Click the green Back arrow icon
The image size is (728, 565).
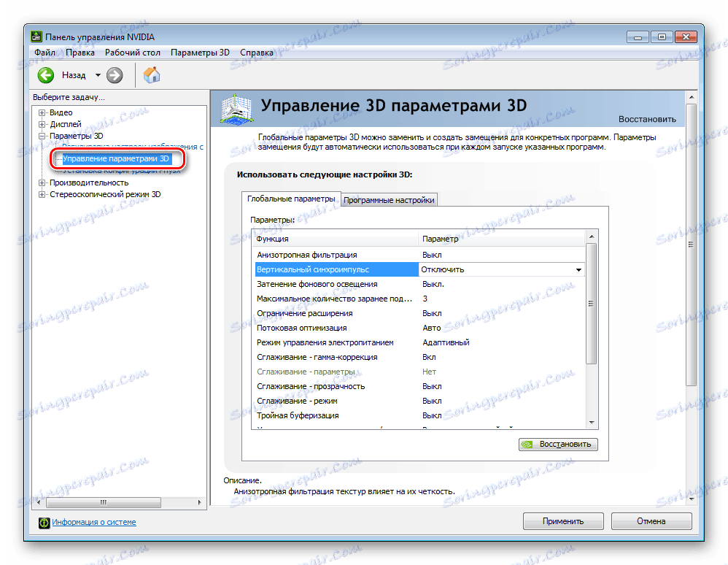(45, 75)
